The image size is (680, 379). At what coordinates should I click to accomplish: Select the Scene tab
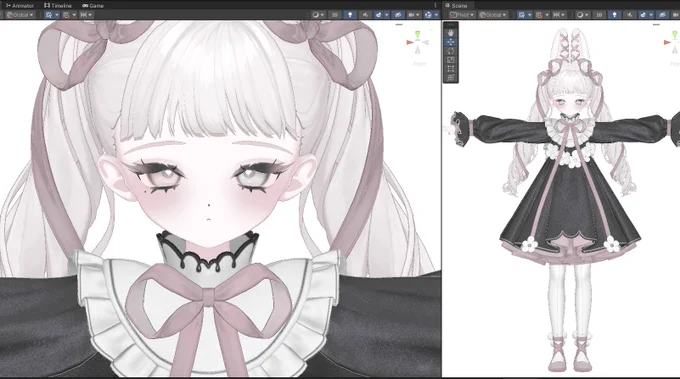click(x=456, y=6)
